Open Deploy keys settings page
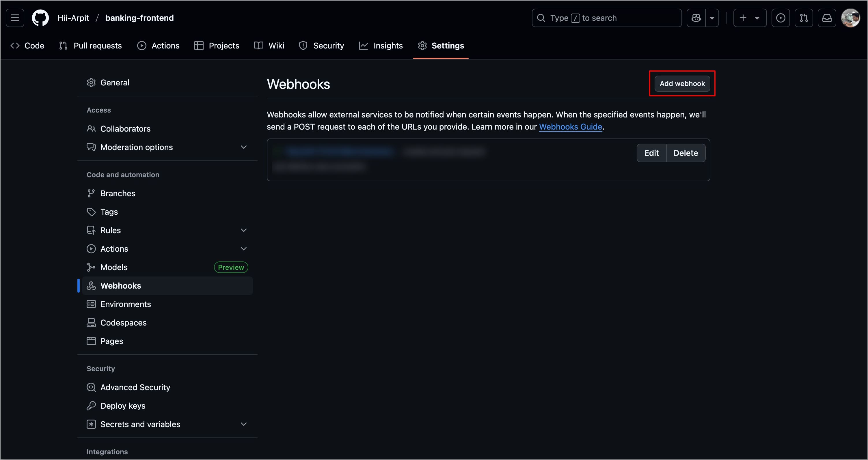 [x=123, y=406]
